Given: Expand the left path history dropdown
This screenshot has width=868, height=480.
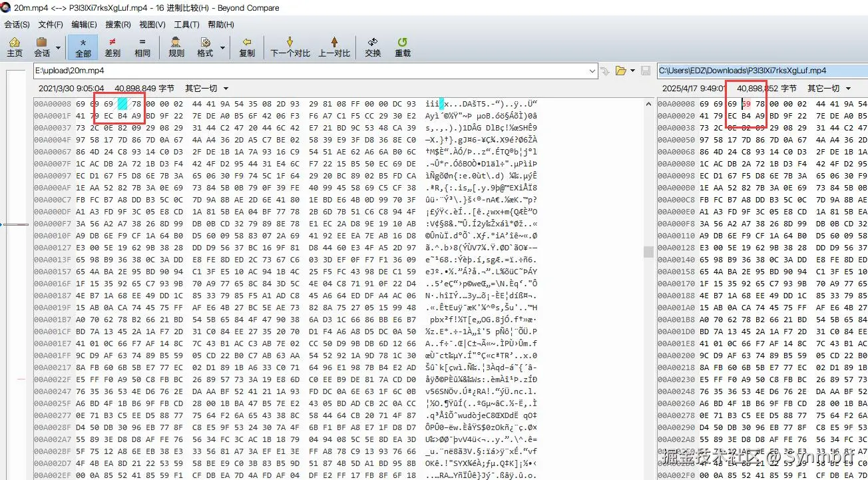Looking at the screenshot, I should [x=592, y=70].
